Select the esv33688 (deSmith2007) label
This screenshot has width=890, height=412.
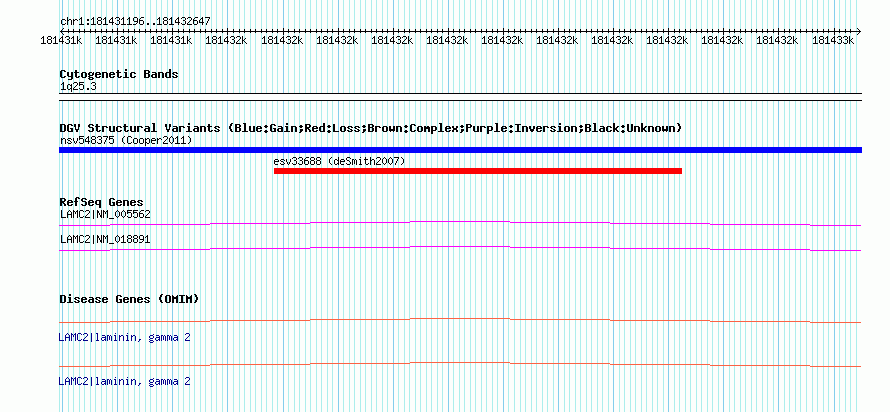339,161
